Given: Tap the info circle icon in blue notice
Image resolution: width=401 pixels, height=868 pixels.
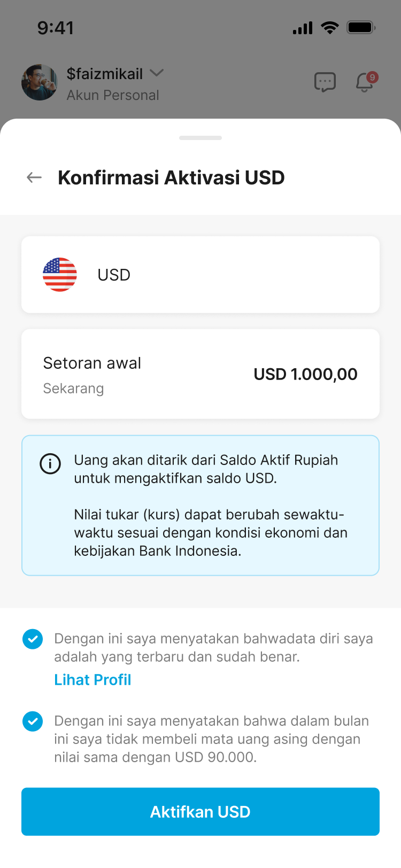Looking at the screenshot, I should [x=50, y=463].
